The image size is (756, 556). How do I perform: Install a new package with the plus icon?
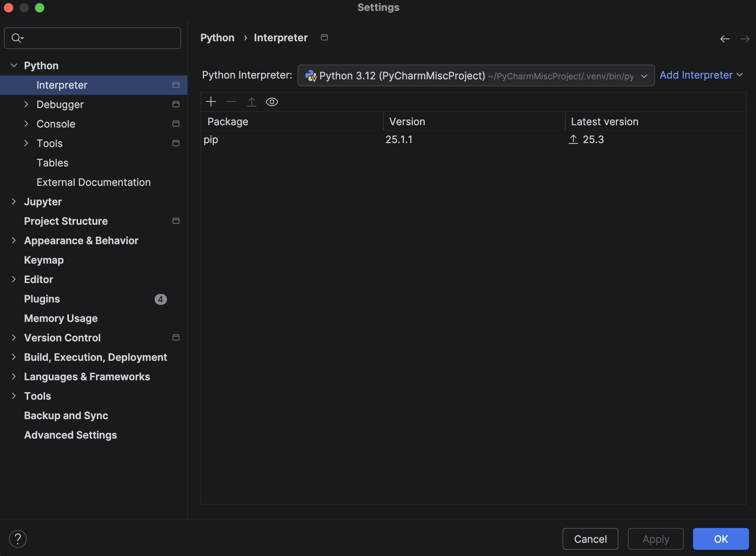(211, 101)
